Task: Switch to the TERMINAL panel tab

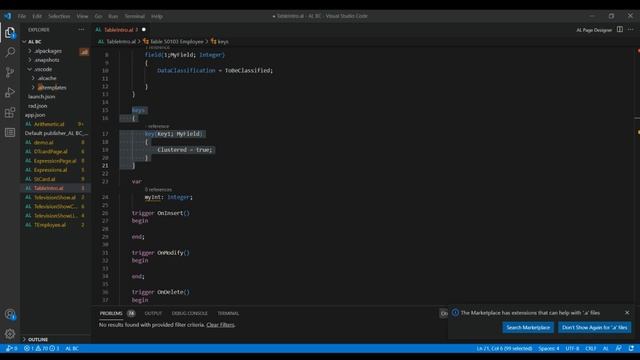Action: tap(228, 313)
